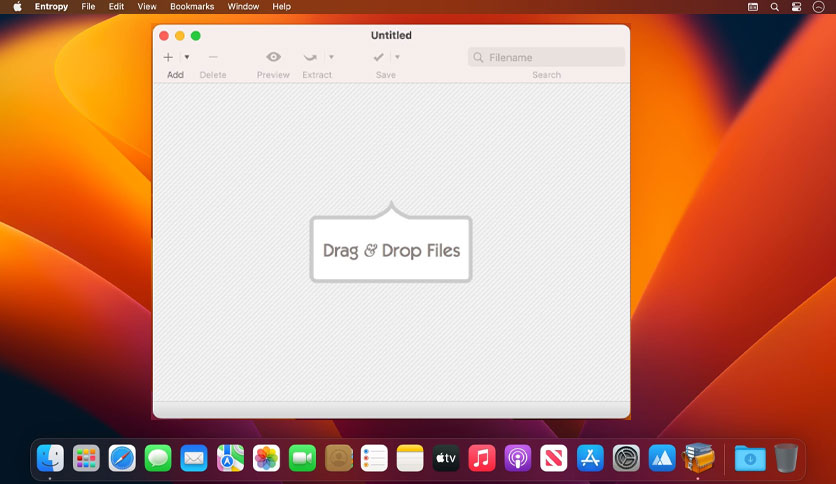Click the Preview eye icon
Image resolution: width=836 pixels, height=484 pixels.
pyautogui.click(x=274, y=57)
